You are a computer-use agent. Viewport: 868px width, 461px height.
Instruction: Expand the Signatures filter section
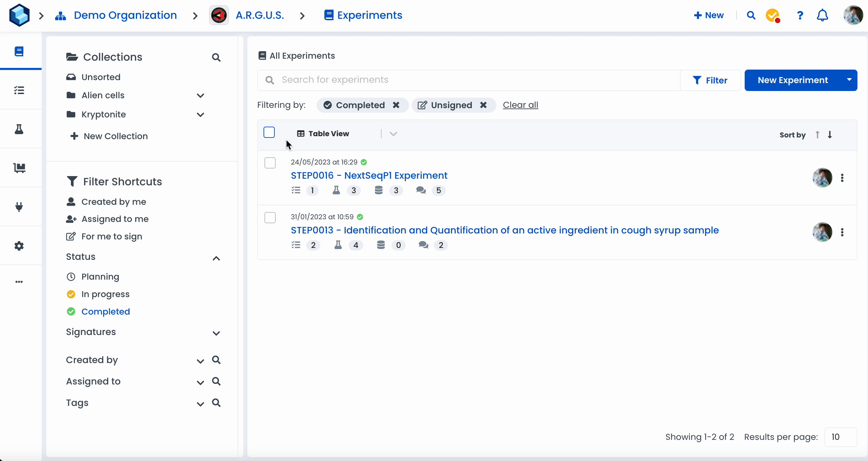click(216, 333)
